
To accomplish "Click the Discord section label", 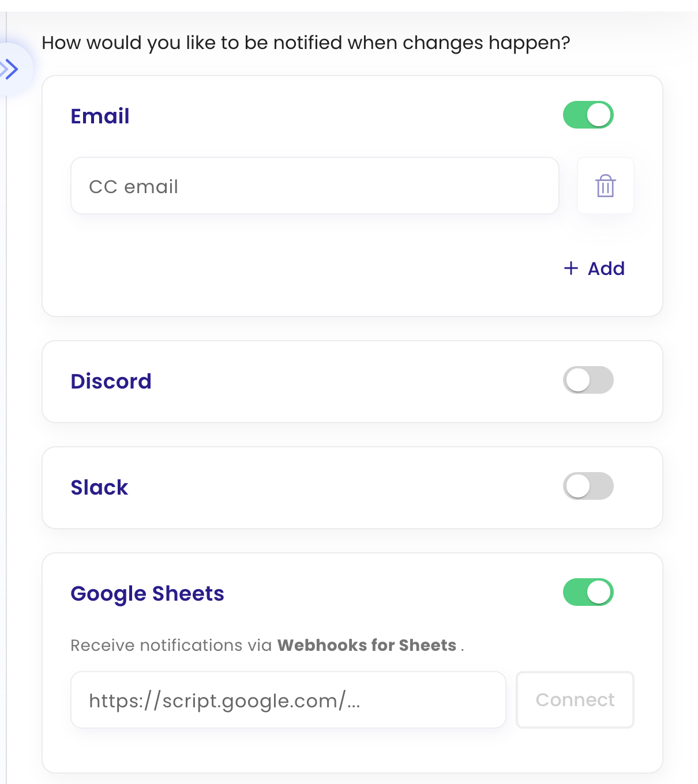I will click(111, 380).
